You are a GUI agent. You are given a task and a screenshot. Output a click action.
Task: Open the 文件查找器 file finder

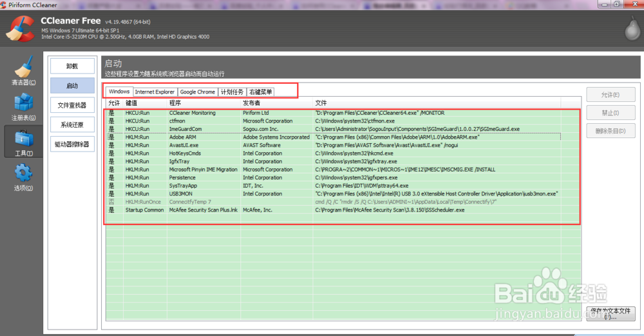coord(72,105)
